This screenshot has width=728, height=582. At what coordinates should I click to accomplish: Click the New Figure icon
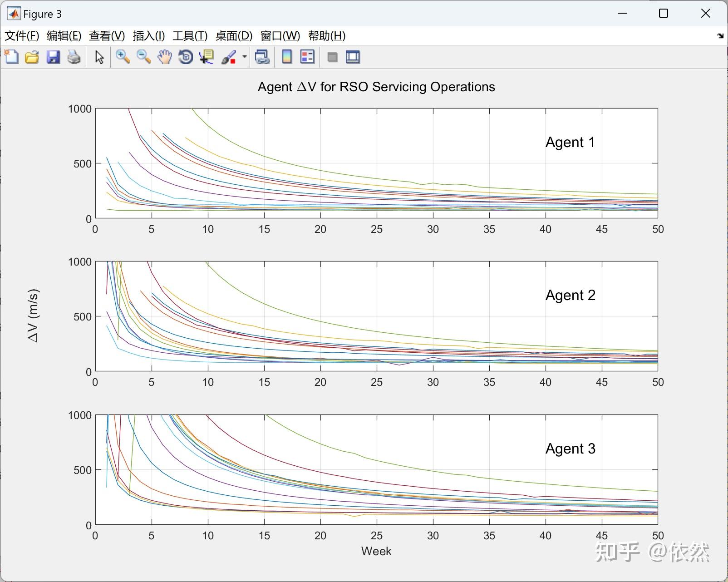point(11,57)
